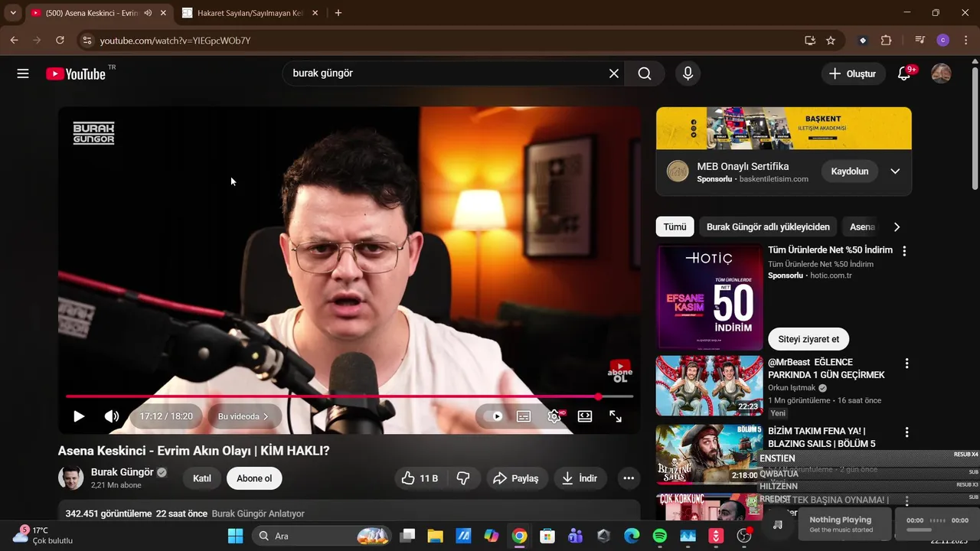This screenshot has width=980, height=551.
Task: Open the Chrome tab search dropdown
Action: [13, 13]
